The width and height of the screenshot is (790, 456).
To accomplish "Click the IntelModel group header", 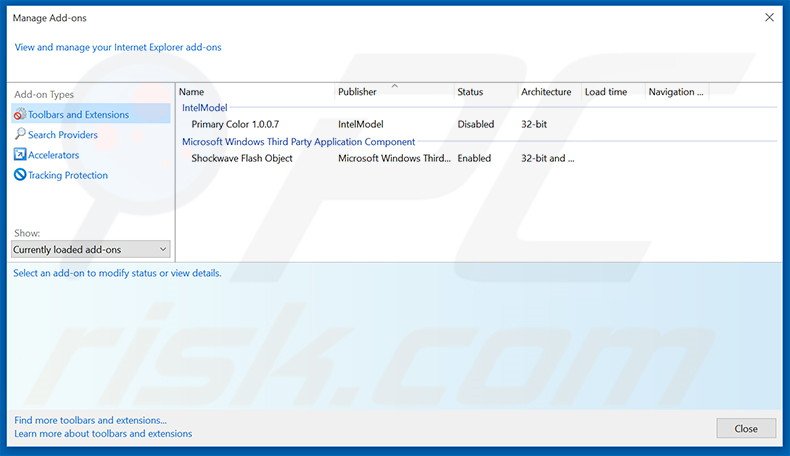I will tap(205, 107).
